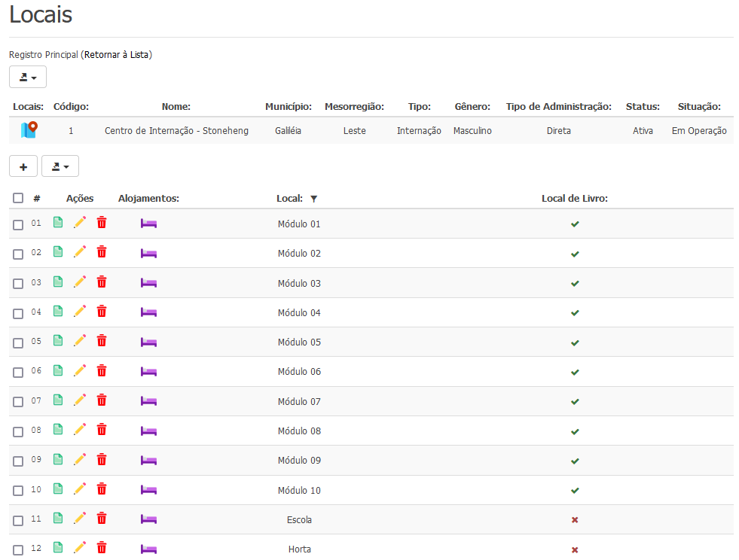The width and height of the screenshot is (739, 560).
Task: Delete the Horta row using trash icon
Action: coord(102,548)
